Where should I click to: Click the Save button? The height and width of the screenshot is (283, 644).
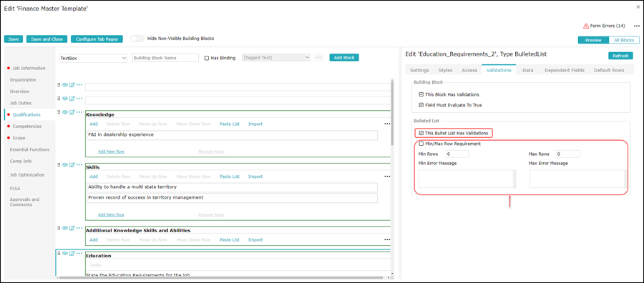[14, 39]
